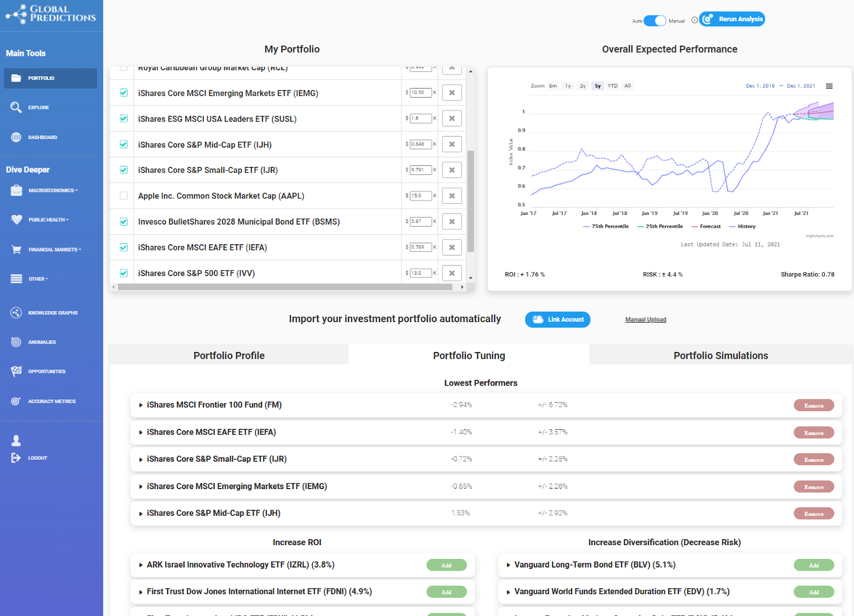Click the Public Health heart icon

(x=17, y=220)
